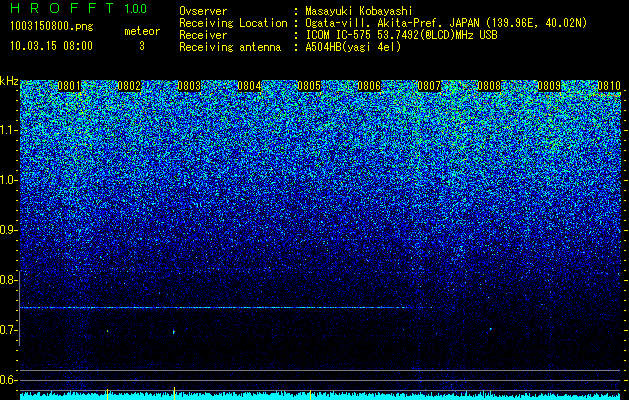This screenshot has height=400, width=629.
Task: Select the ICOM IC-575 receiver description
Action: point(401,35)
